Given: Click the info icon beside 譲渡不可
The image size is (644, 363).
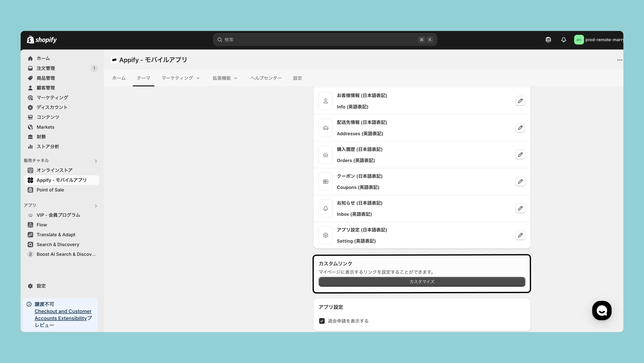Looking at the screenshot, I should (x=29, y=304).
